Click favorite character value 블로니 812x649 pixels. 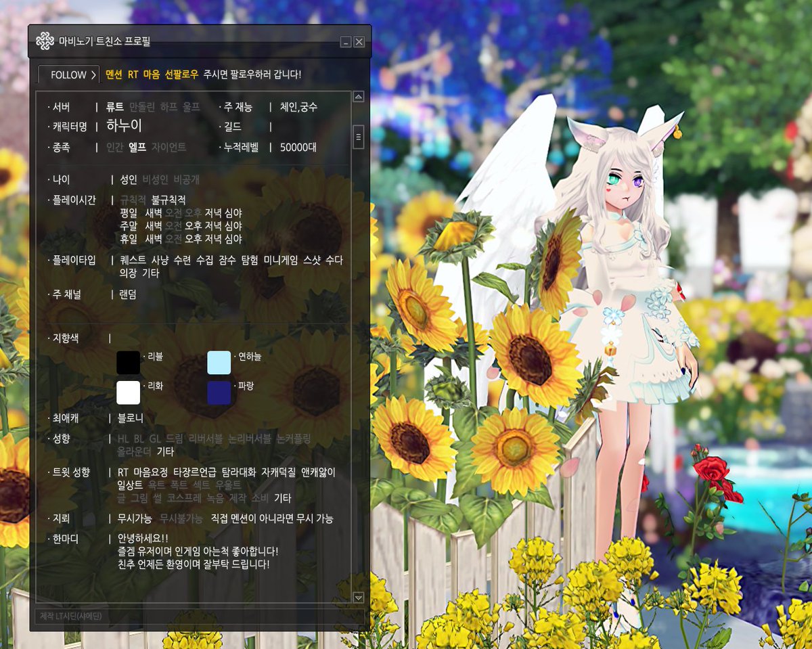(131, 418)
